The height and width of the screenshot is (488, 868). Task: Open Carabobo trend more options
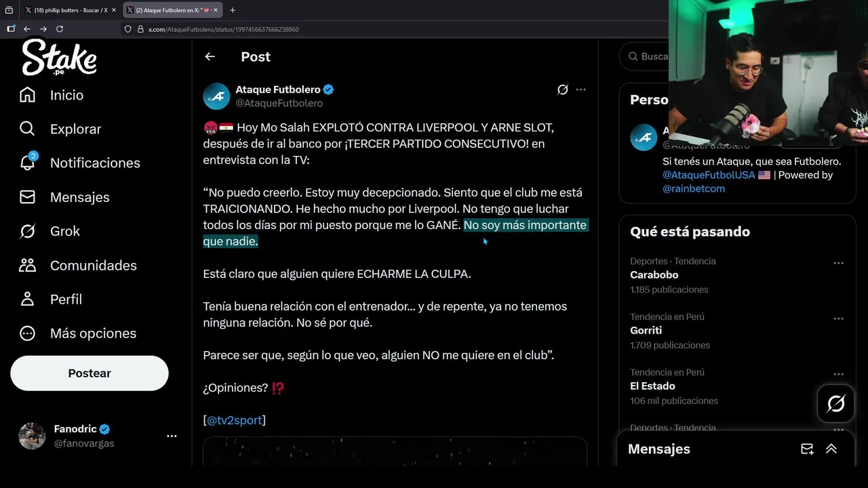[x=839, y=263]
